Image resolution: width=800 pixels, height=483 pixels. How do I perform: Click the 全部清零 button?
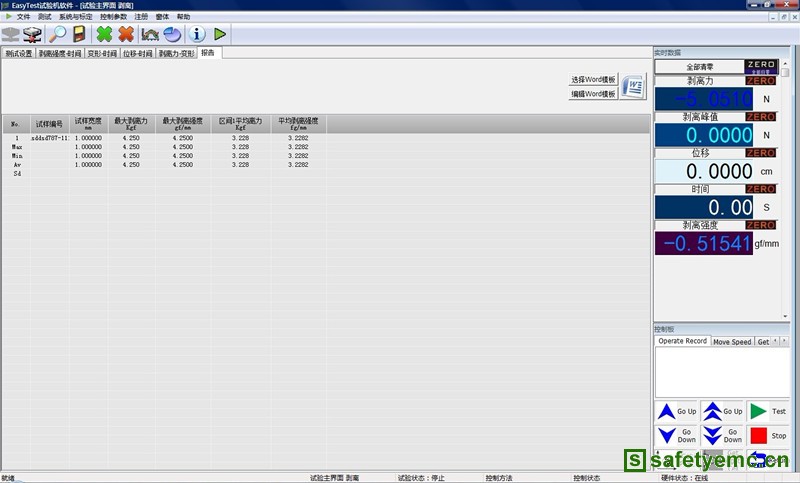click(699, 67)
